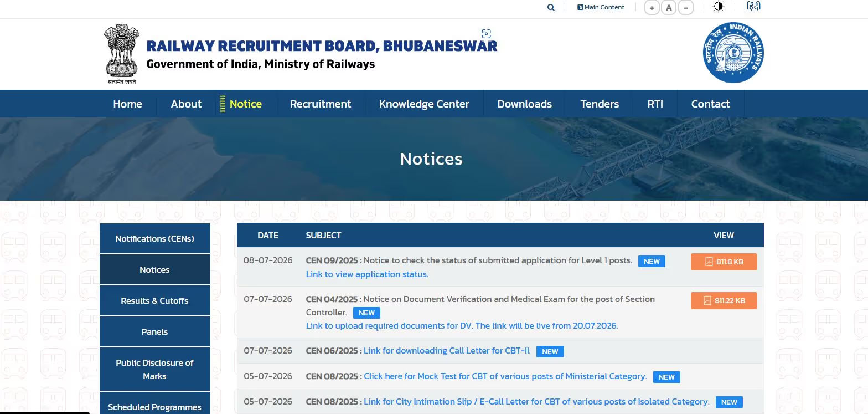The height and width of the screenshot is (414, 868).
Task: Select Notices sidebar tab
Action: 155,269
